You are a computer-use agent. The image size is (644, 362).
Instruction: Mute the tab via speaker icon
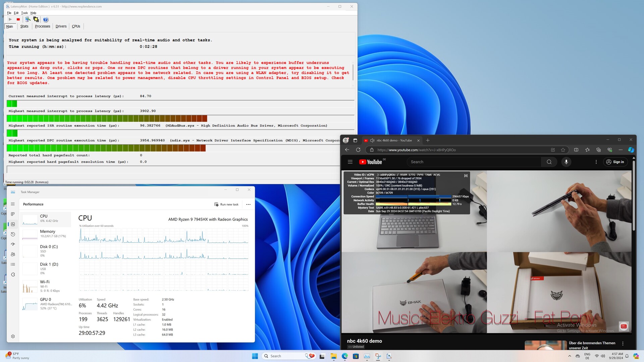372,140
